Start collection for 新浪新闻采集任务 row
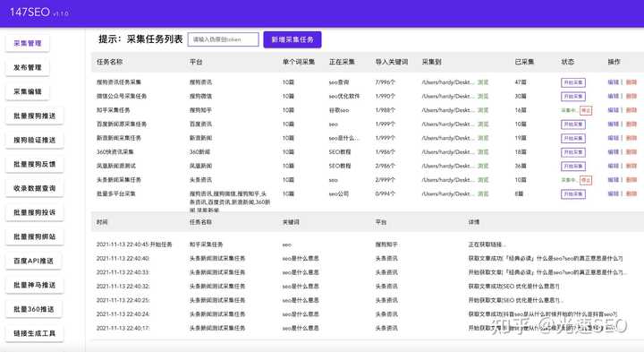Screen dimensions: 644x352 click(573, 138)
